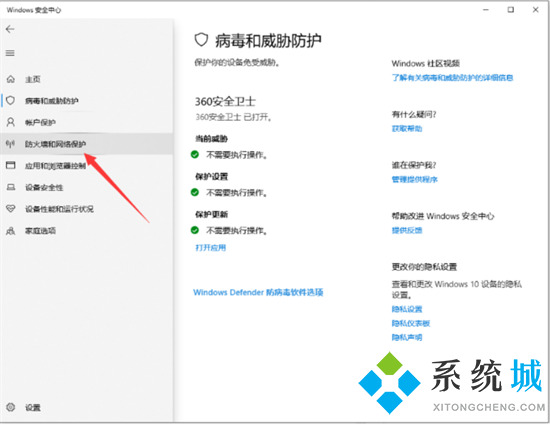The height and width of the screenshot is (425, 550).
Task: Open 了解有关病毒和威胁防护的详细信息 link
Action: [x=452, y=77]
